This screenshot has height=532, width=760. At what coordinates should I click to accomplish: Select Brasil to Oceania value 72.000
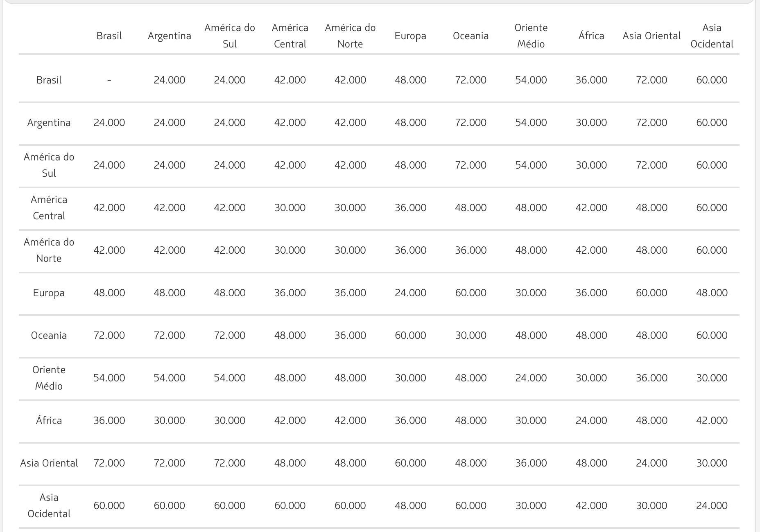click(x=470, y=80)
